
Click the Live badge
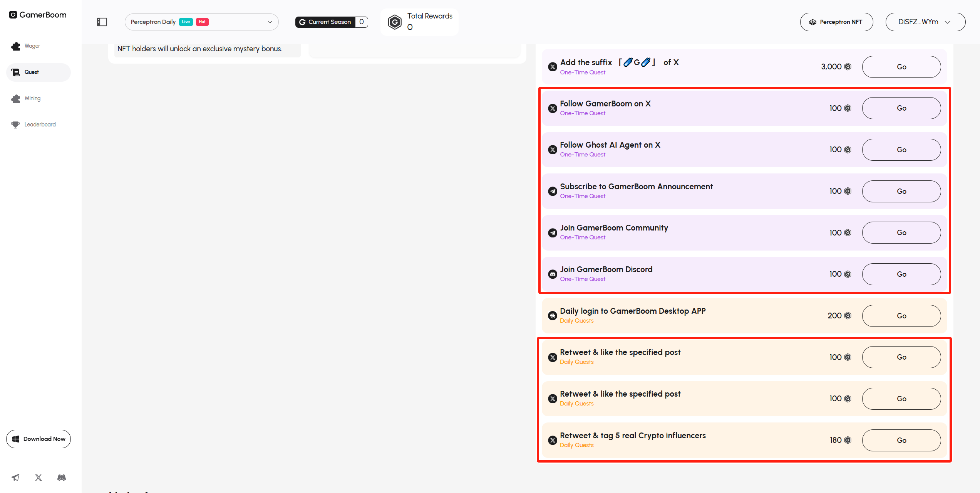point(186,22)
